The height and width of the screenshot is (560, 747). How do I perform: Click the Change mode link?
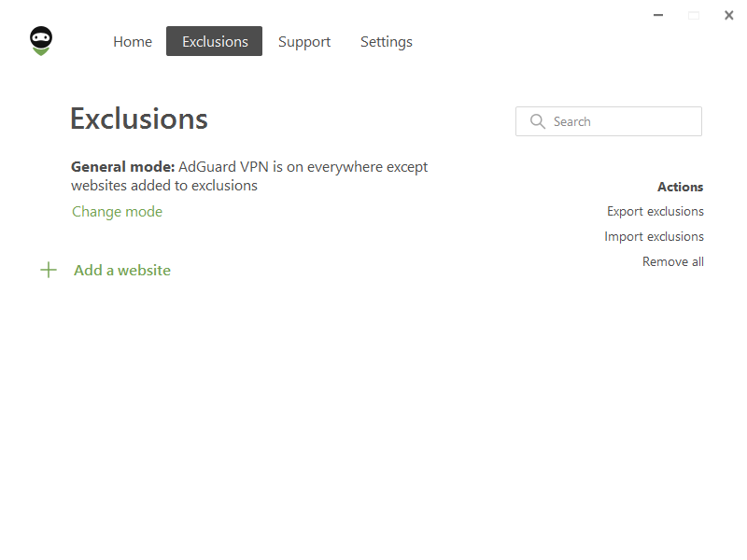tap(118, 212)
